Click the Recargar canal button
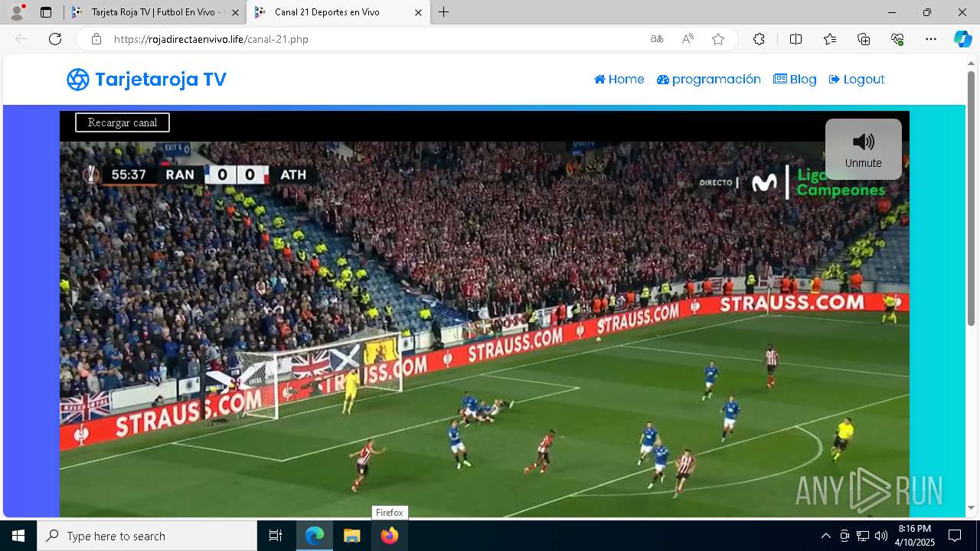This screenshot has width=980, height=551. click(122, 122)
